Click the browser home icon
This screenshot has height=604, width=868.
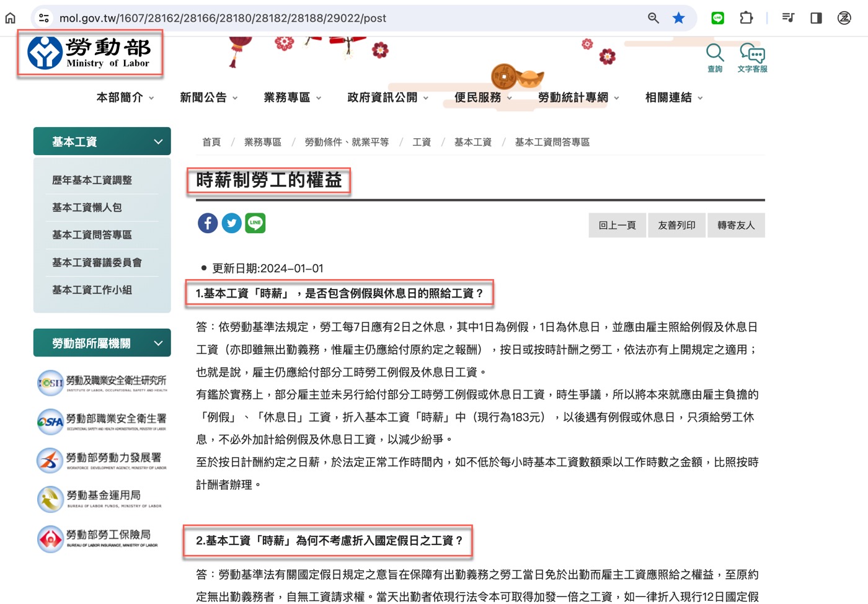point(11,18)
